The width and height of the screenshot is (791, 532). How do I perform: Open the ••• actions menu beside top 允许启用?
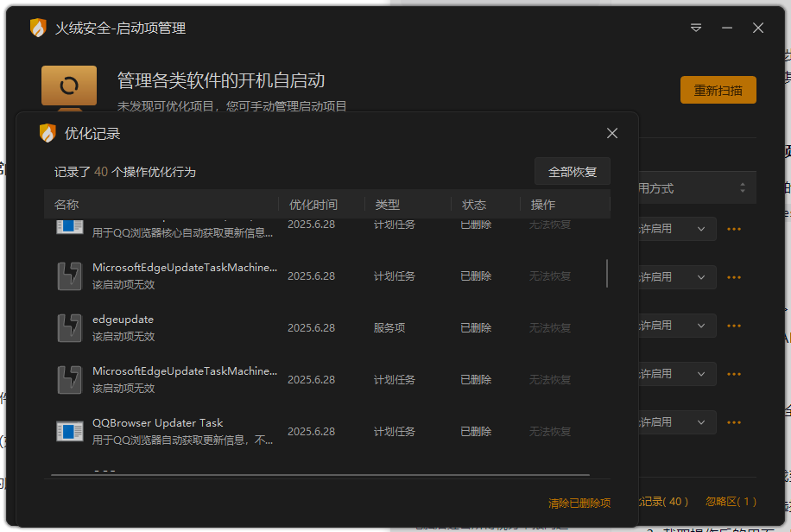(733, 229)
